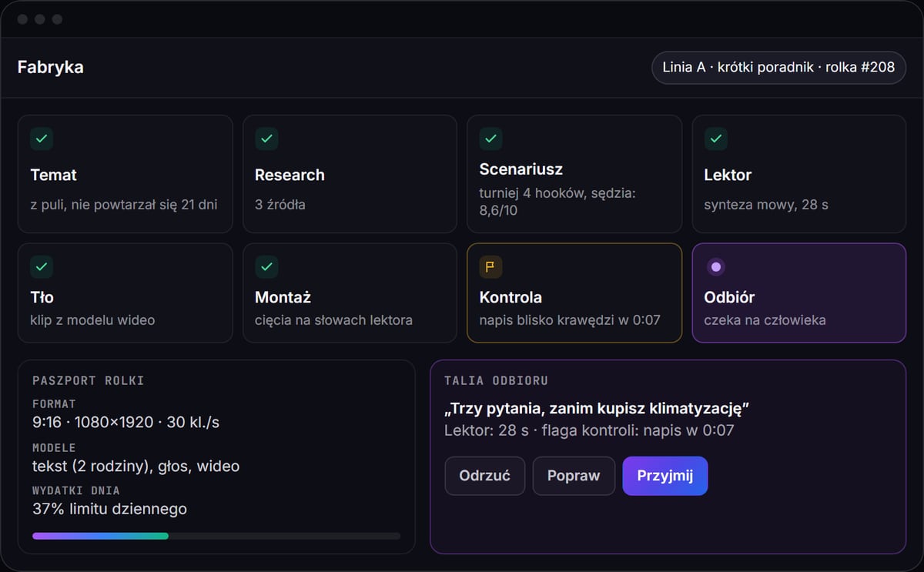Click the FORMAT label in passport panel
The image size is (924, 572).
tap(54, 403)
